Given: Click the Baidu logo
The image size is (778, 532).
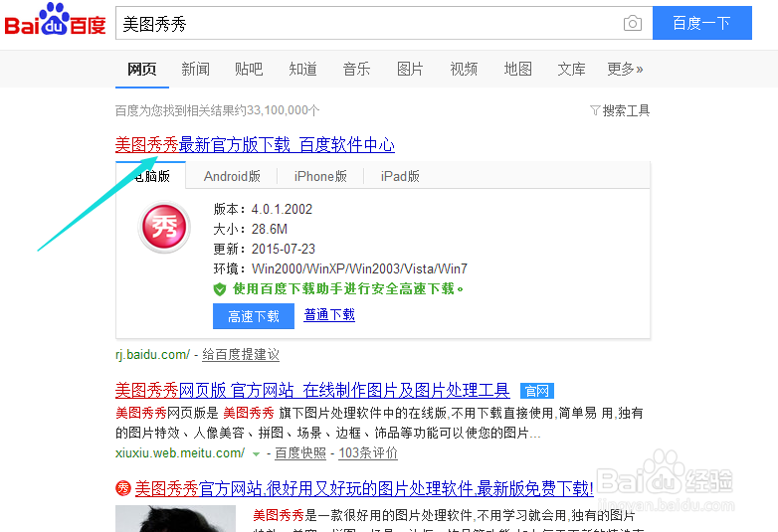Looking at the screenshot, I should click(55, 20).
